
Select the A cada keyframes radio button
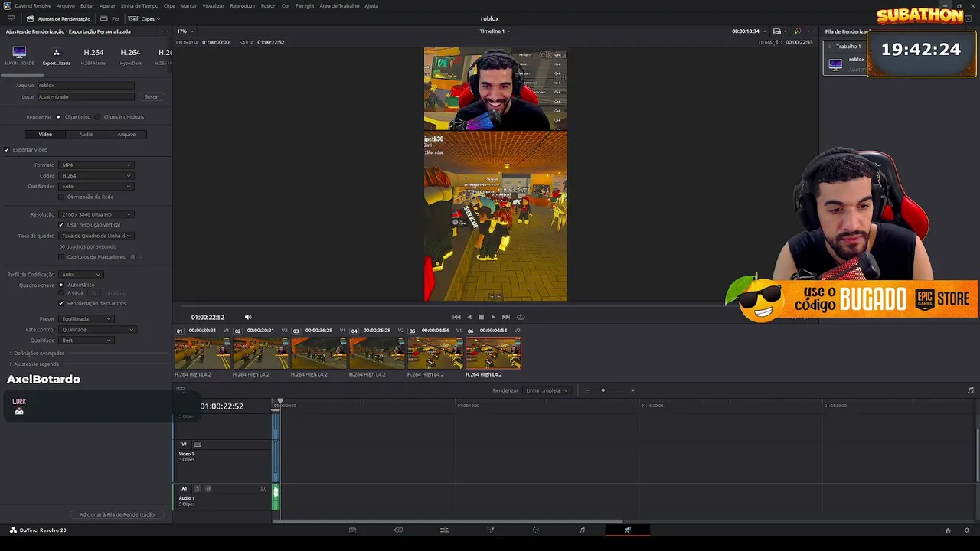point(61,292)
